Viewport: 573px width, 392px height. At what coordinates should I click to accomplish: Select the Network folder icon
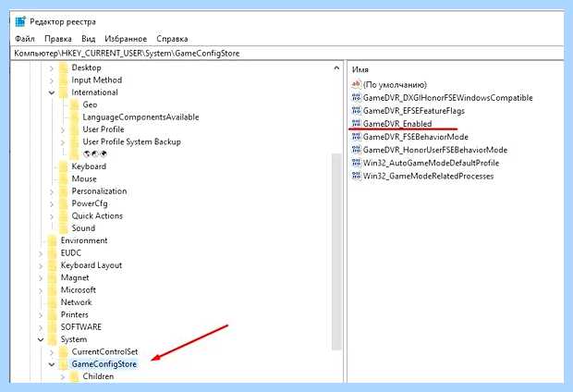(53, 302)
